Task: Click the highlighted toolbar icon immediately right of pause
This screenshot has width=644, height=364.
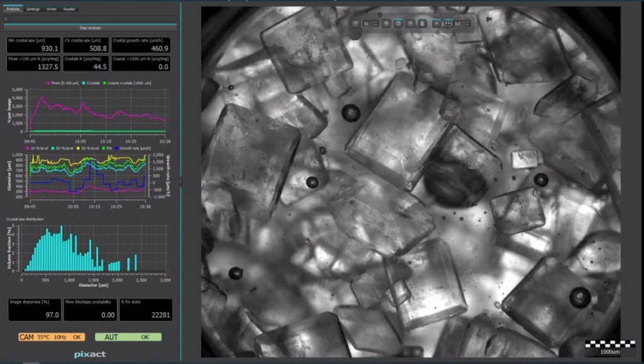Action: click(x=438, y=23)
